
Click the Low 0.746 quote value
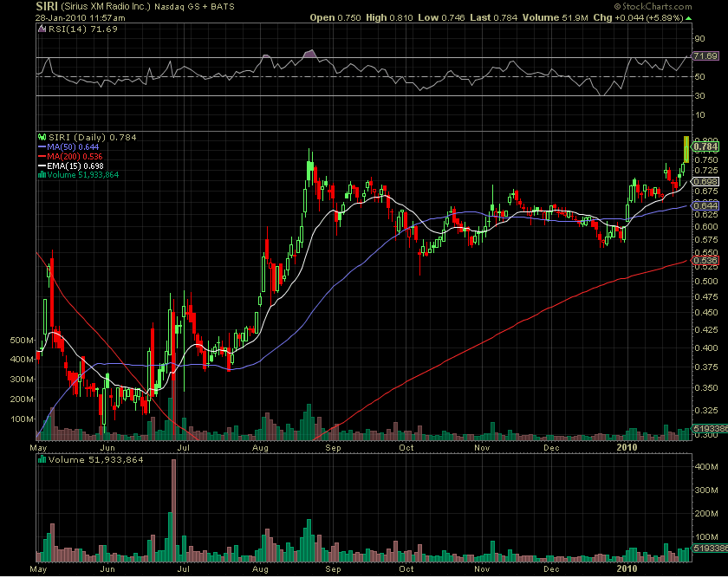pos(441,17)
